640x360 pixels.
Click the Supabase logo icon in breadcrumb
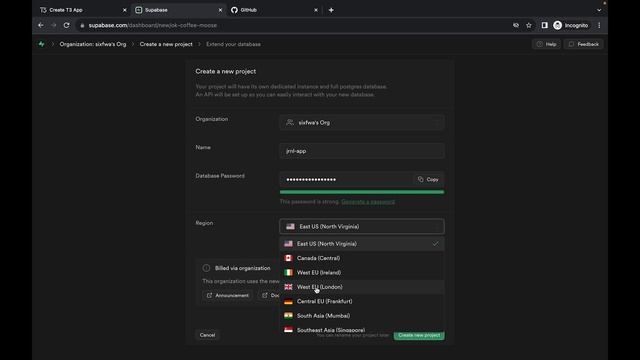(x=41, y=44)
